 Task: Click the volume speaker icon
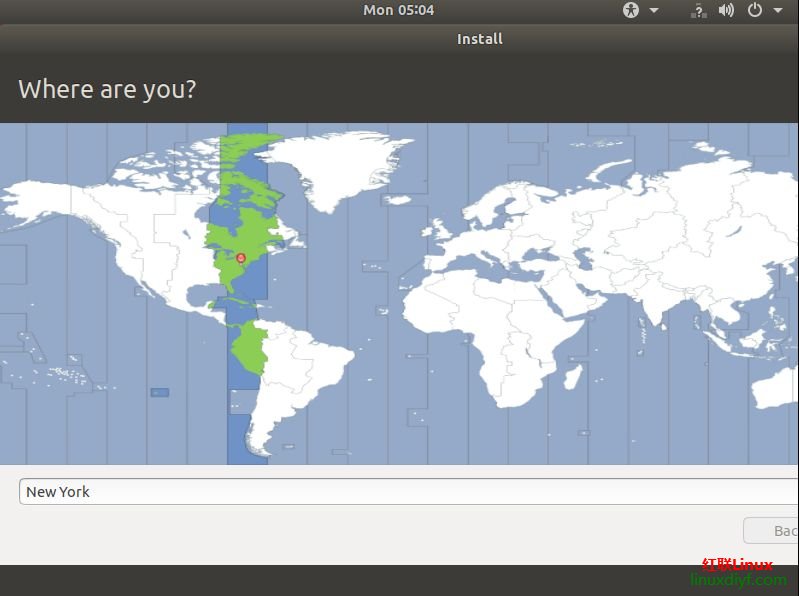tap(726, 10)
